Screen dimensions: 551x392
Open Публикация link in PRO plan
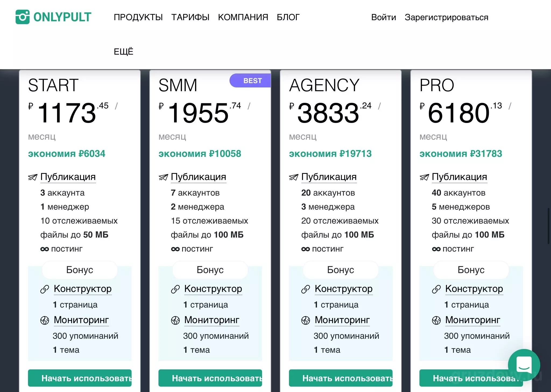click(460, 177)
